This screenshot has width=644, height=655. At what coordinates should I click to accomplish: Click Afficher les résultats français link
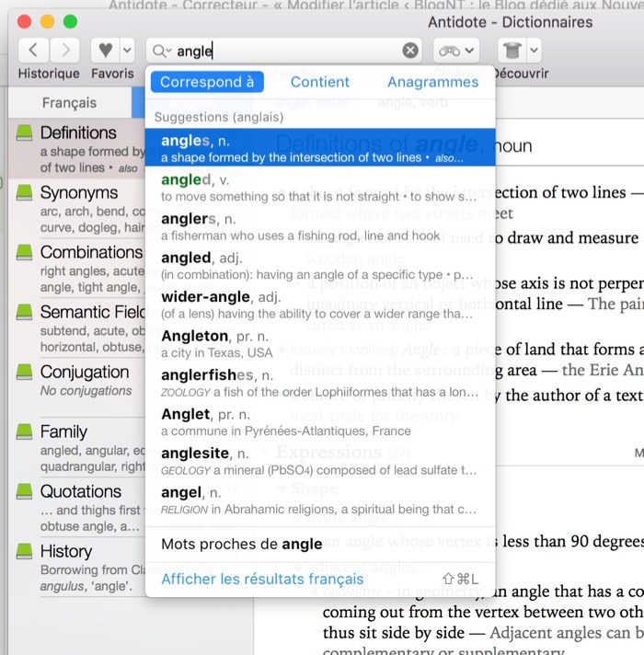point(262,579)
